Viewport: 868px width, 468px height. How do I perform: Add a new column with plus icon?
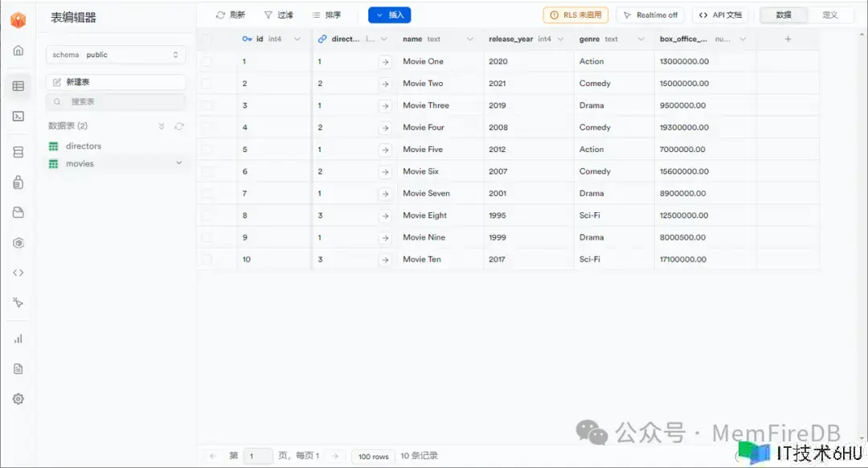tap(788, 39)
